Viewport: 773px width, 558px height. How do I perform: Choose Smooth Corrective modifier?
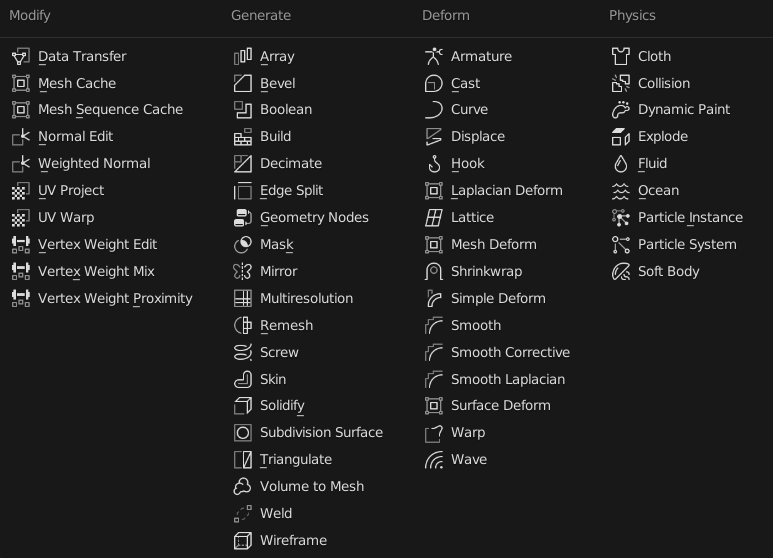498,352
